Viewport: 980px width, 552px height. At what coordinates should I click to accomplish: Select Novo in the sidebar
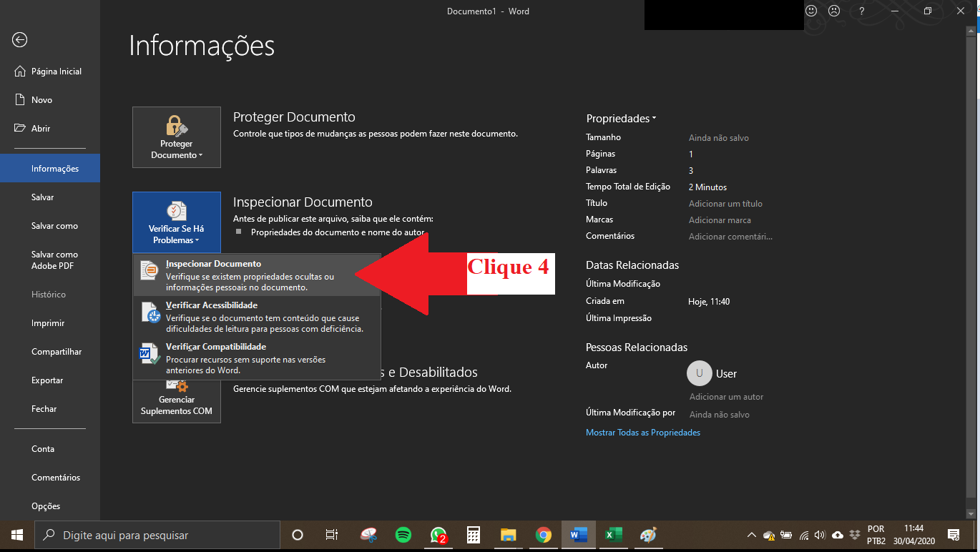[50, 100]
